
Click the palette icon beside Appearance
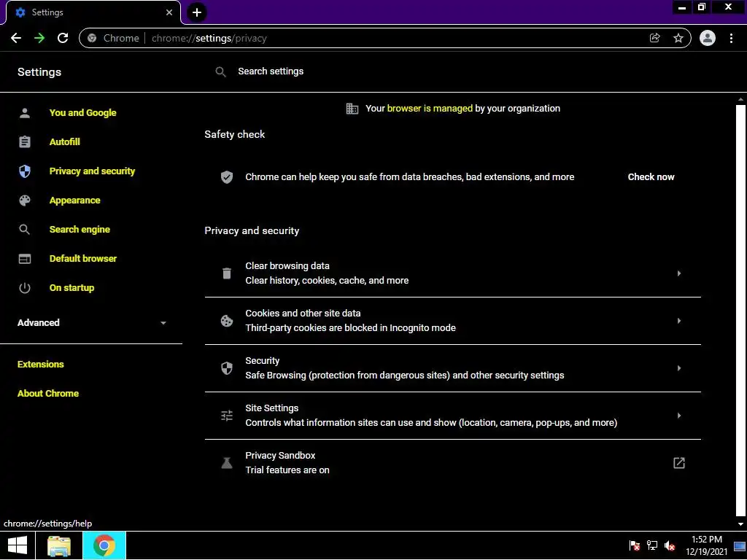click(x=25, y=201)
